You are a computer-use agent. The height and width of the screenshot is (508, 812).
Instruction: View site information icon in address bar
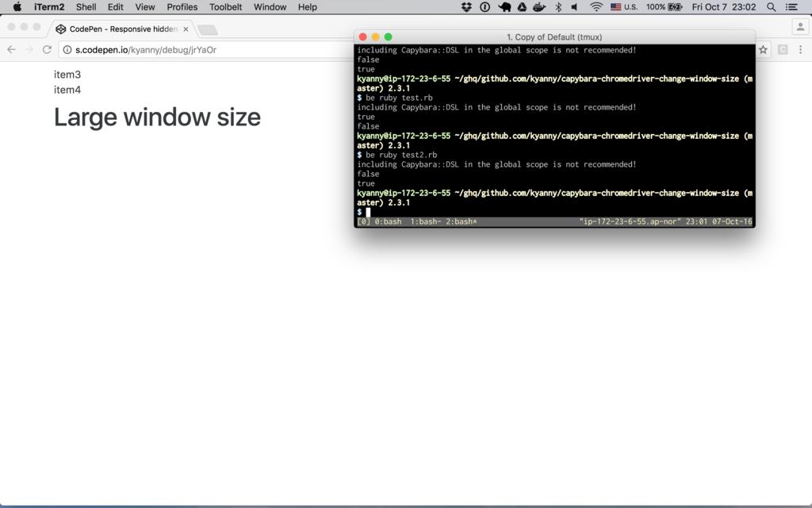pyautogui.click(x=67, y=50)
